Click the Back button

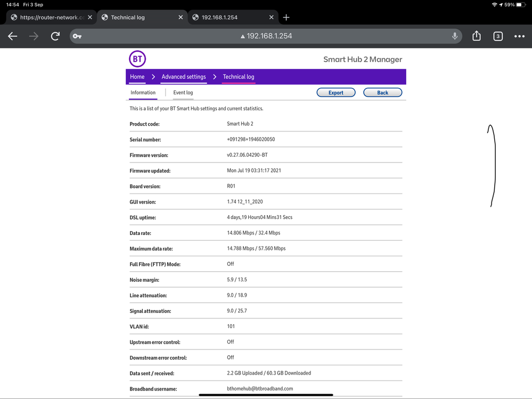coord(382,92)
